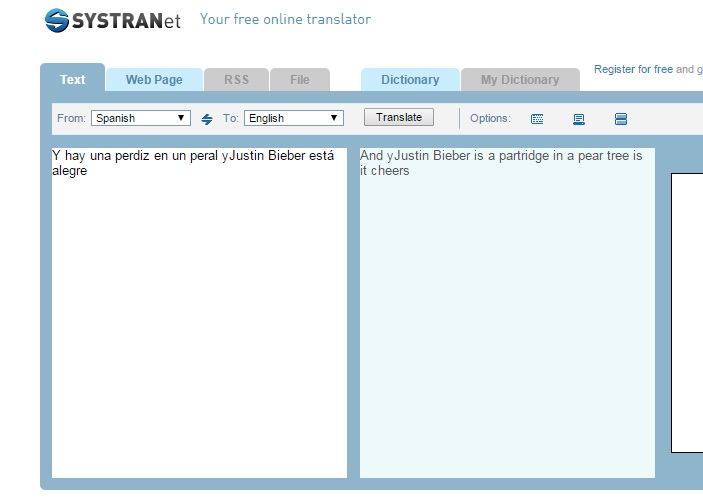The image size is (703, 501).
Task: Open the To language English dropdown
Action: [x=294, y=118]
